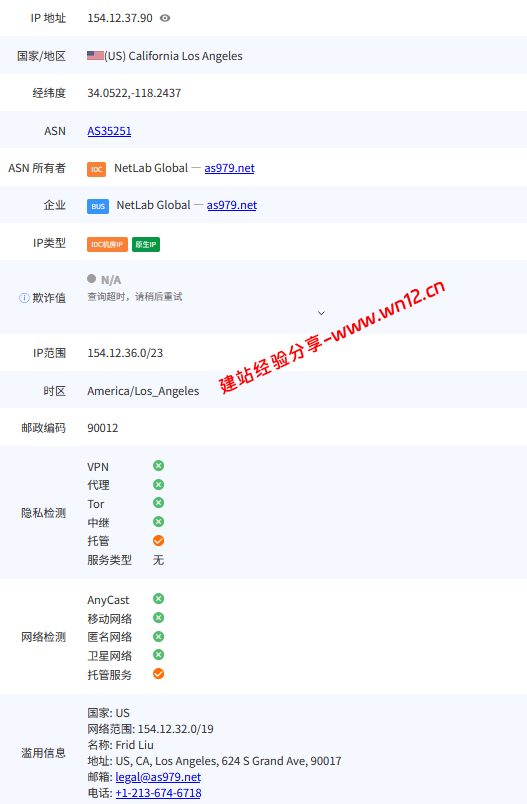Screen dimensions: 527x804
Task: Click the VPN status cross icon
Action: tap(158, 466)
